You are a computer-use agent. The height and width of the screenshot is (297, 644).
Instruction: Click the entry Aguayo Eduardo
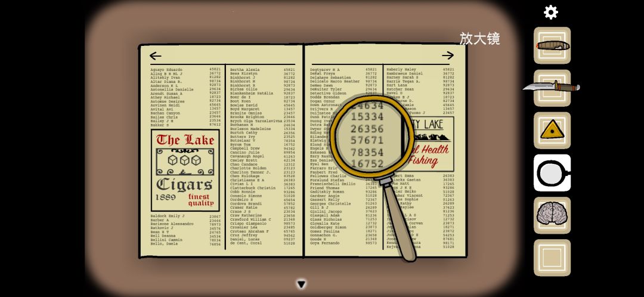(166, 70)
